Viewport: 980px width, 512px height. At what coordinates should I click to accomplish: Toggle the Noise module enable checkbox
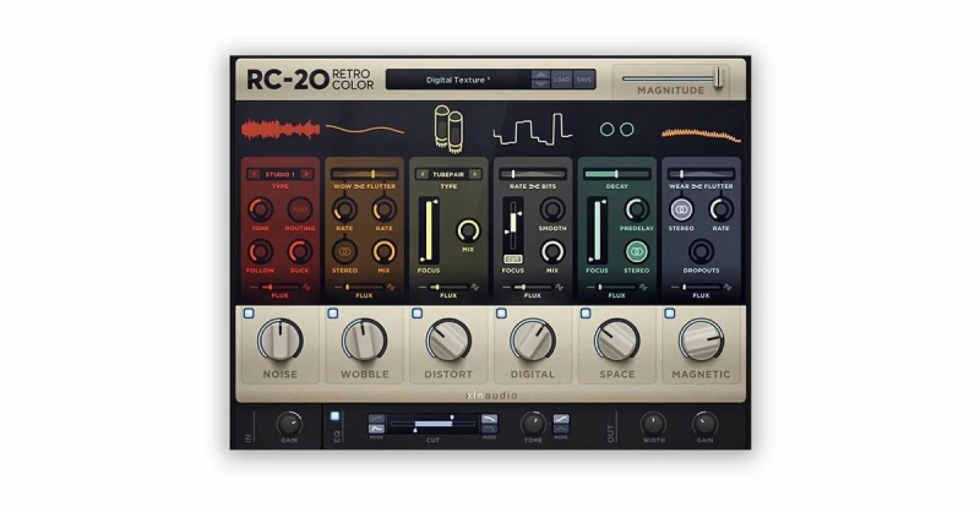(x=249, y=314)
